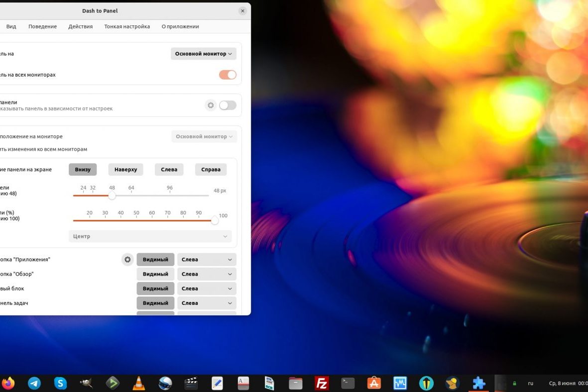The image size is (588, 392).
Task: Select Наверху panel position
Action: point(125,169)
